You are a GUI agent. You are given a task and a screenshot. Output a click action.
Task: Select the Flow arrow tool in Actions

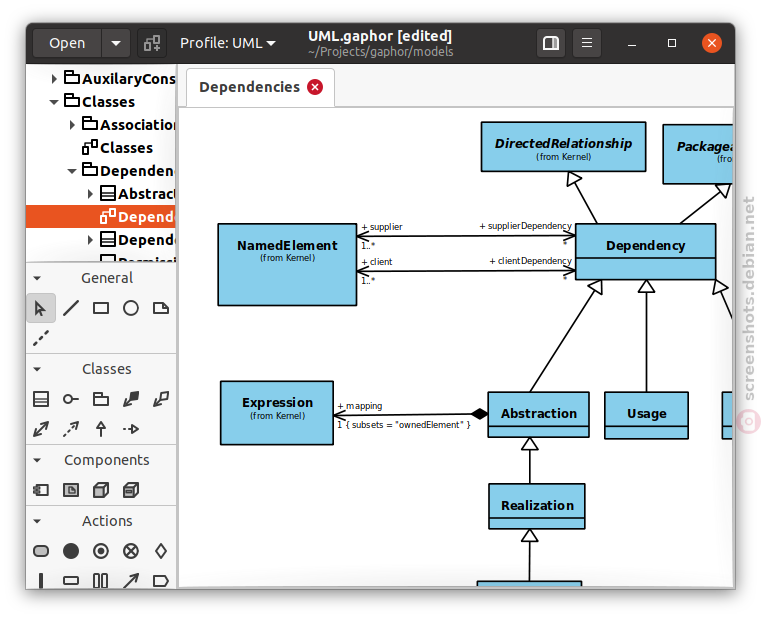pyautogui.click(x=131, y=580)
